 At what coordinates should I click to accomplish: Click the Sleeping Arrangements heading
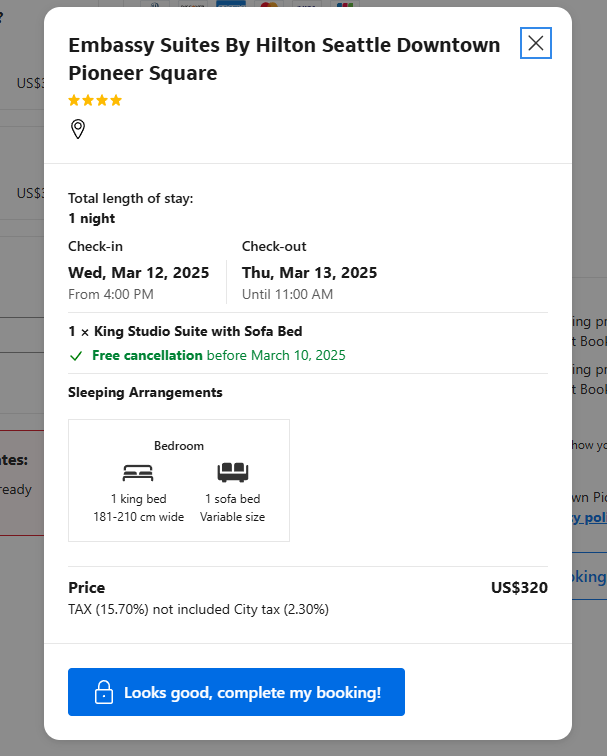point(145,393)
